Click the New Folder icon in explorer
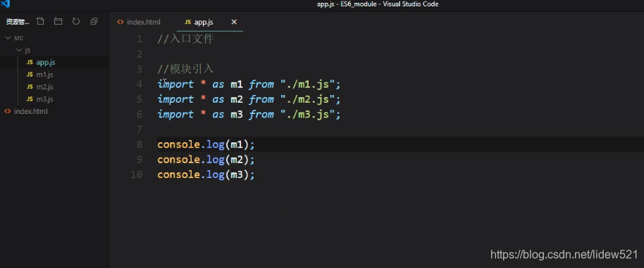The height and width of the screenshot is (268, 644). click(x=58, y=21)
